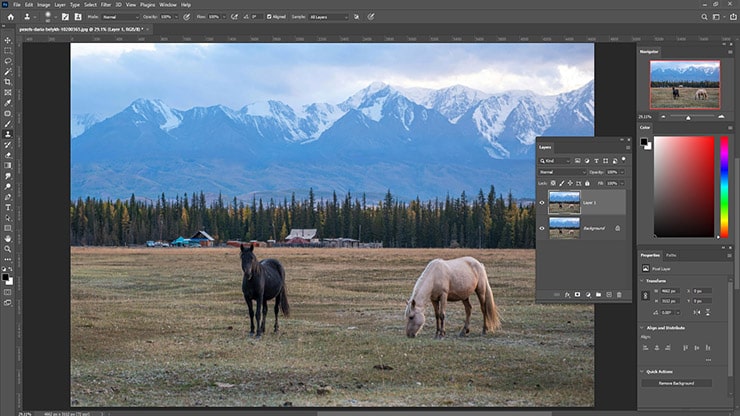The width and height of the screenshot is (740, 416).
Task: Create a new group with folder icon
Action: [x=598, y=295]
